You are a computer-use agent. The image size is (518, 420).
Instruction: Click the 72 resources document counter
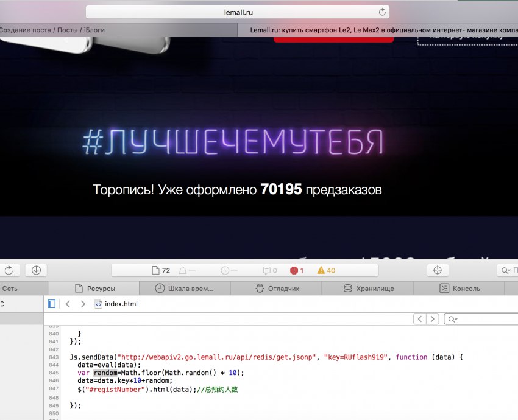(161, 270)
